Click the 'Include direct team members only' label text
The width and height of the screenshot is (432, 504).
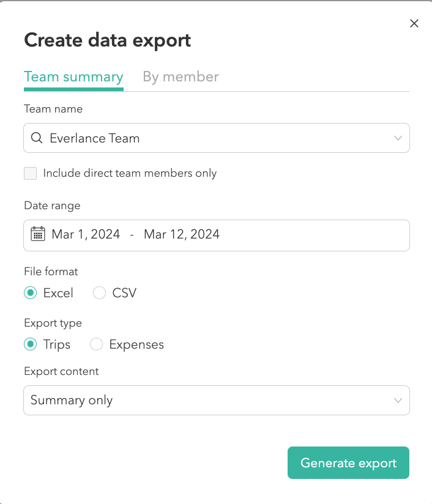[130, 173]
